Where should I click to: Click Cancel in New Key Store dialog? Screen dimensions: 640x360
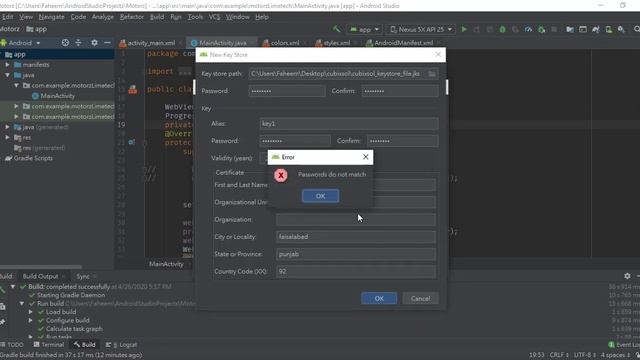coord(420,298)
